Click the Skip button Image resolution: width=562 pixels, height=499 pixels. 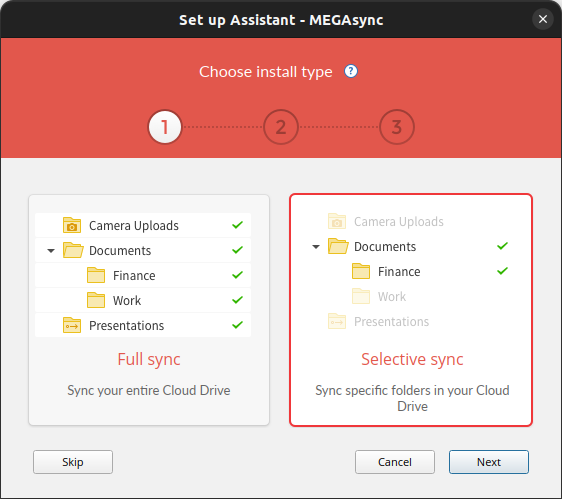[x=73, y=462]
